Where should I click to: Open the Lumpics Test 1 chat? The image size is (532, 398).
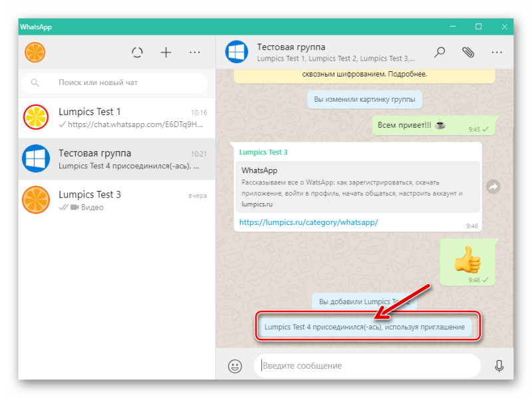coord(117,118)
